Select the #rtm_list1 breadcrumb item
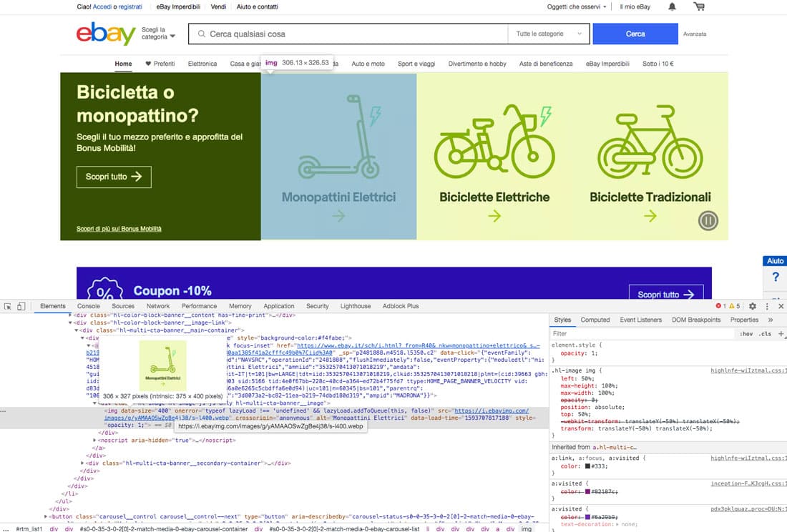Screen dimensions: 787x532 [x=29, y=528]
